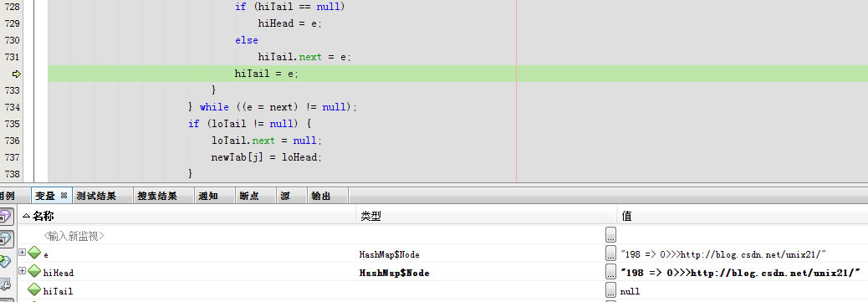The image size is (868, 302).
Task: Click line number 737 in gutter
Action: tap(12, 156)
